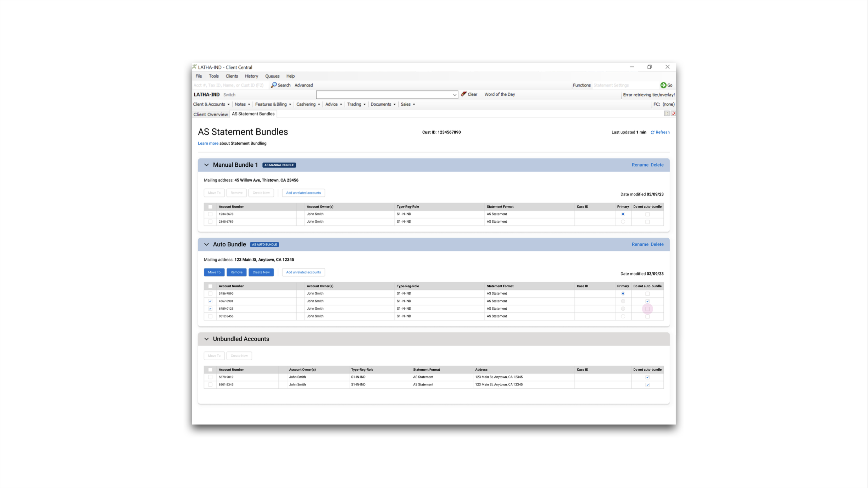This screenshot has width=868, height=488.
Task: Set account 2345-6789 as Primary
Action: click(623, 222)
